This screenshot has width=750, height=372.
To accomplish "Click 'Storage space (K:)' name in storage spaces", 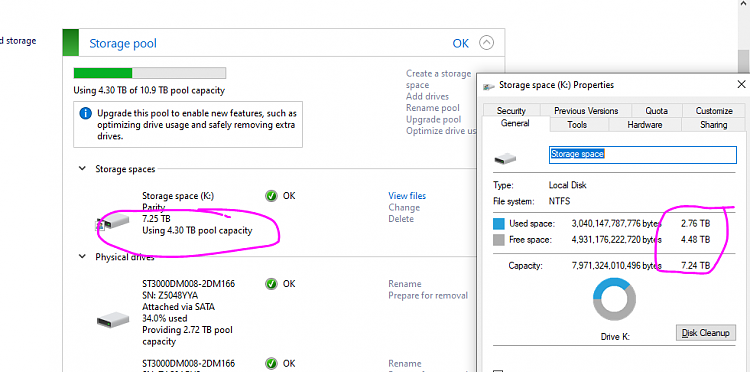I will [x=178, y=196].
